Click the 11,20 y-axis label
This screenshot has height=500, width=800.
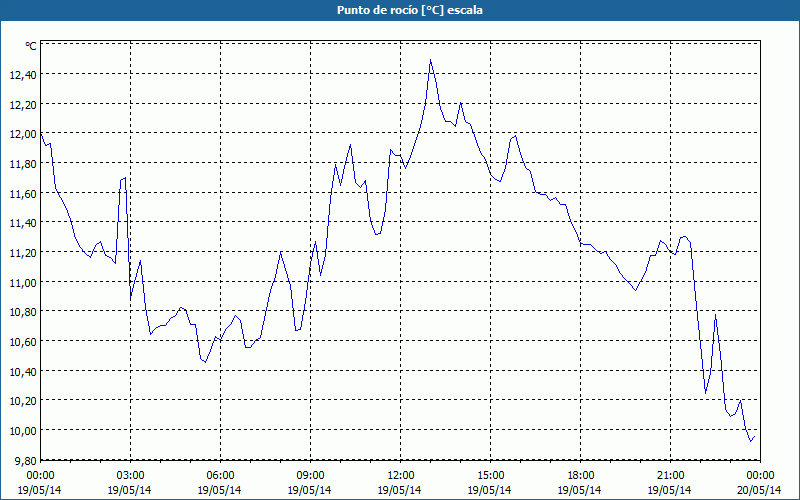pyautogui.click(x=23, y=253)
